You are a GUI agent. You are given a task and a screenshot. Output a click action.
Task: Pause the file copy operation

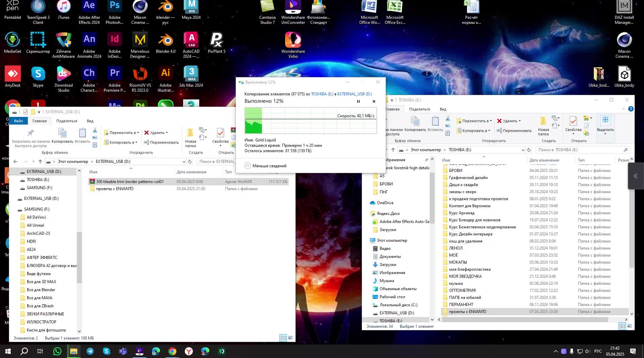(358, 101)
